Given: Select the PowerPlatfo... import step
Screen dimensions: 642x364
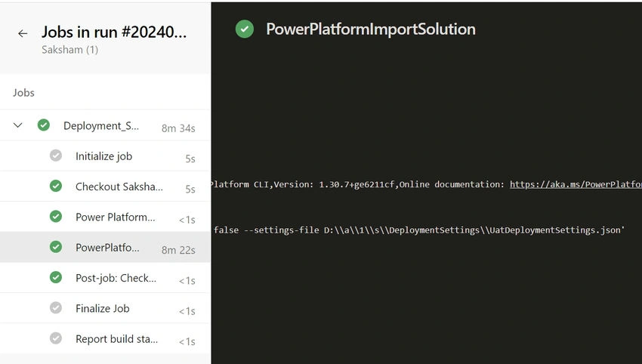Looking at the screenshot, I should pos(105,247).
